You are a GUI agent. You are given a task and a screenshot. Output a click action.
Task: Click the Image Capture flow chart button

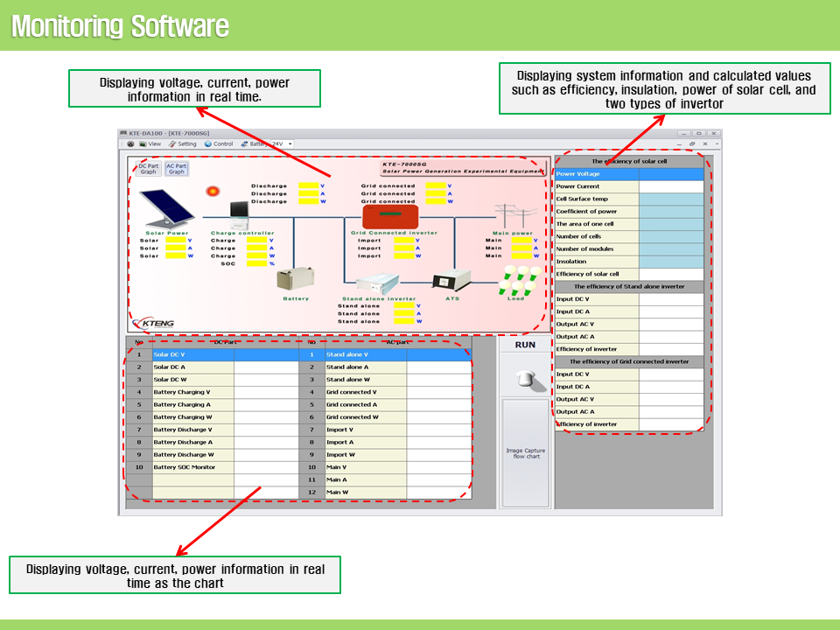[x=525, y=452]
